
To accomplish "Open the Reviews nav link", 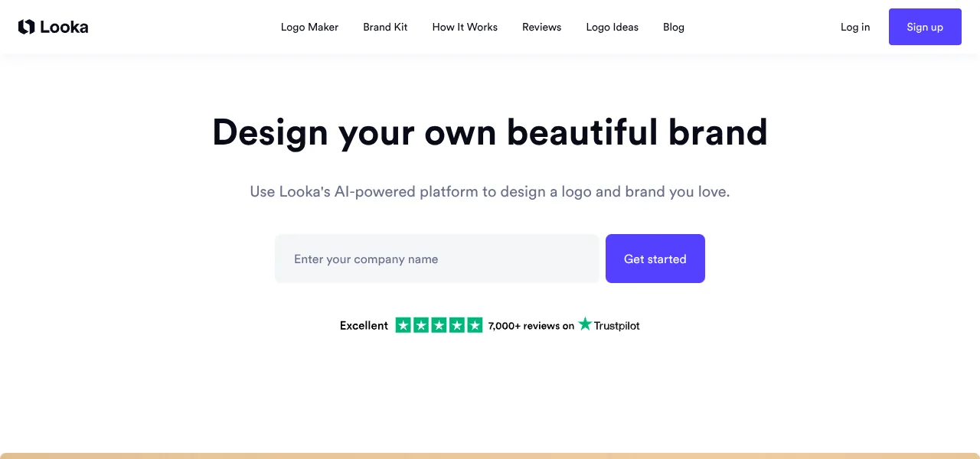I will 541,27.
